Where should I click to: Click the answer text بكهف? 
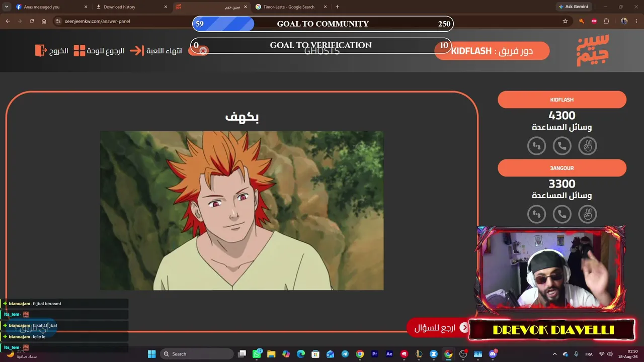coord(242,117)
